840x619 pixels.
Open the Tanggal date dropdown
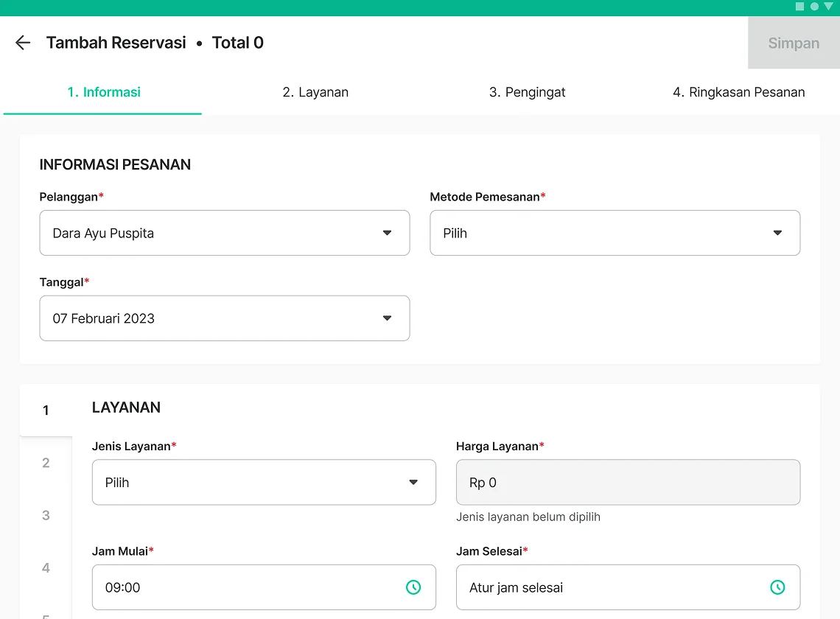225,318
